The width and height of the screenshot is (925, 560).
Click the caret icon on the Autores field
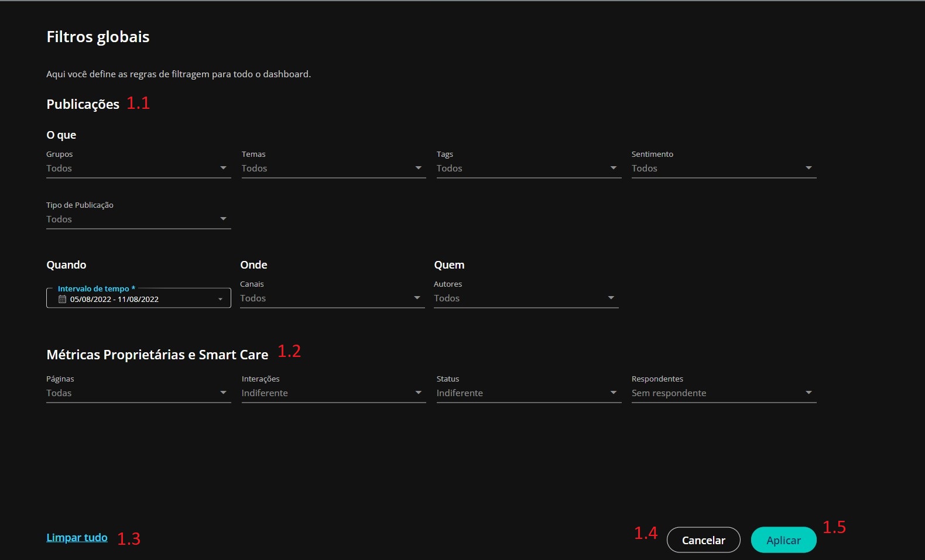click(x=611, y=298)
